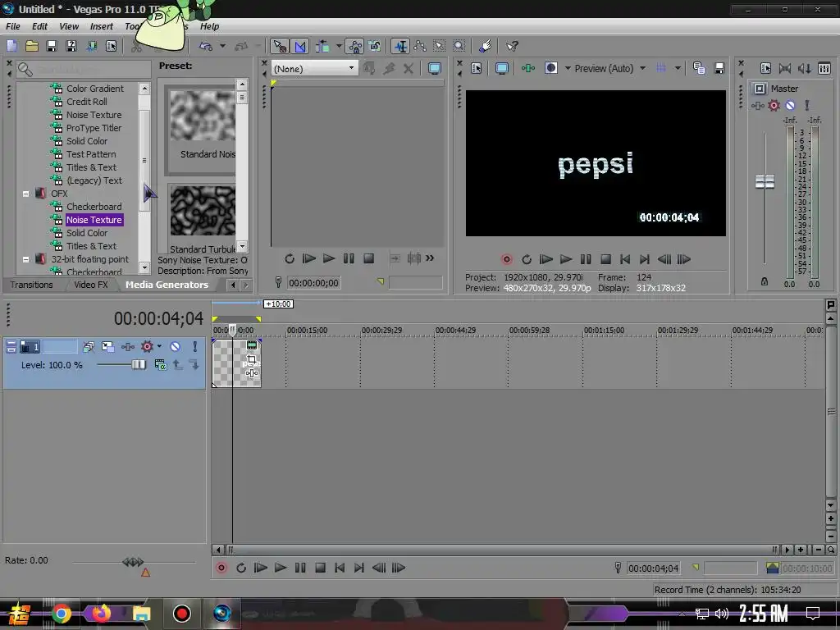840x630 pixels.
Task: Open Google Chrome from taskbar
Action: [x=61, y=614]
